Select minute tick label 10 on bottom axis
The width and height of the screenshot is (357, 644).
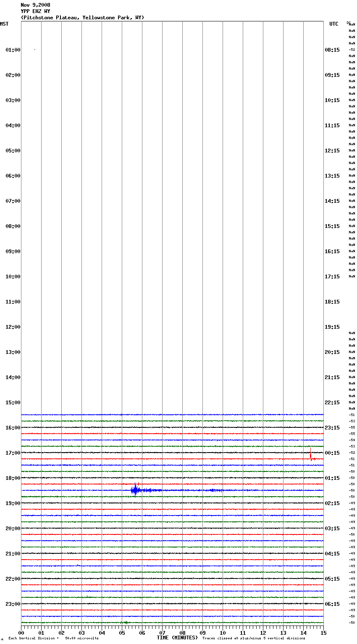point(223,633)
